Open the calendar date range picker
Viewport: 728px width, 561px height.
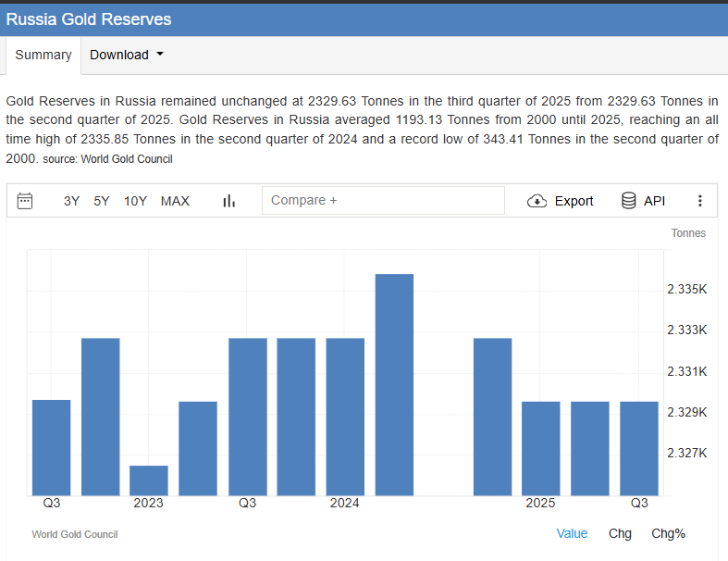click(25, 201)
